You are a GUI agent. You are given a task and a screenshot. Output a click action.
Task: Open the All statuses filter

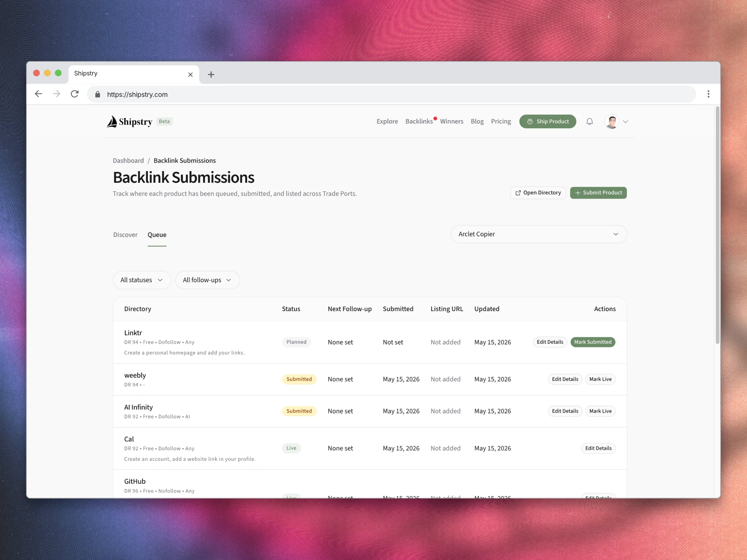(x=142, y=280)
